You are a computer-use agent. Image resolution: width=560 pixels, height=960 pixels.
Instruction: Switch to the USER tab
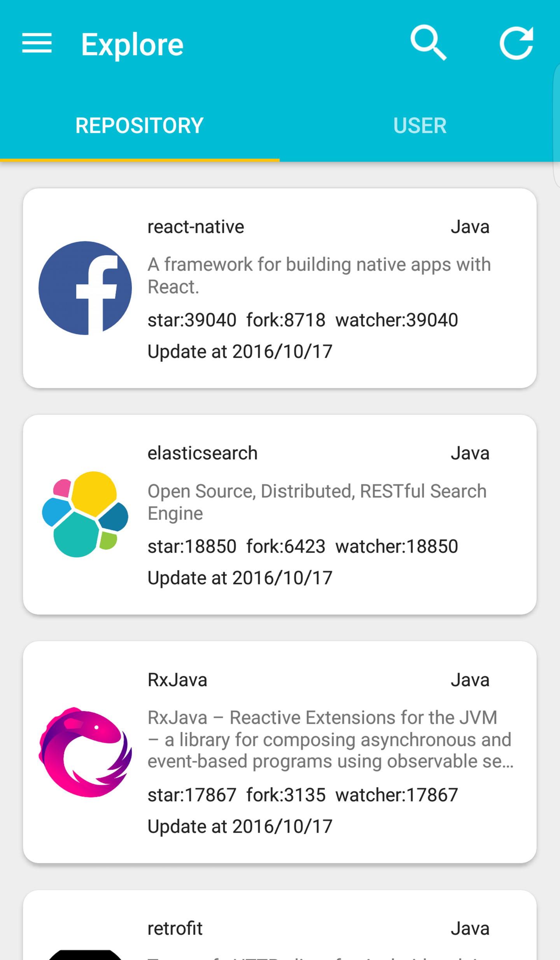tap(420, 125)
